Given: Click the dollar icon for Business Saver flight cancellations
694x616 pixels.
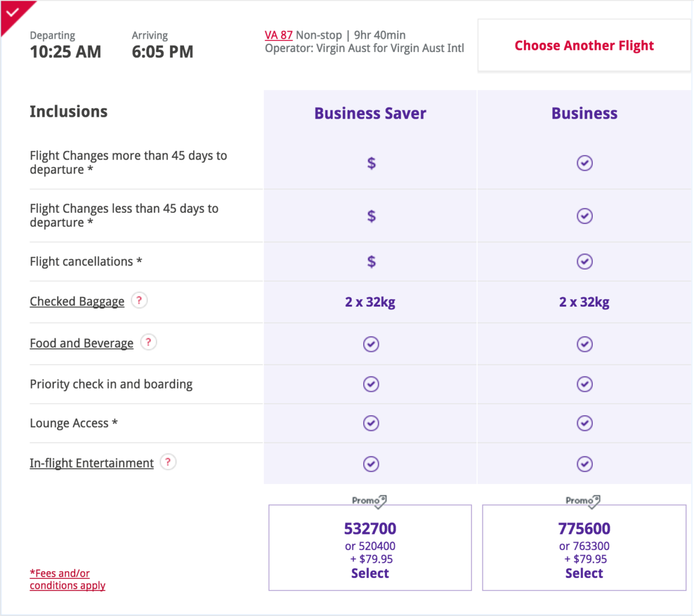Looking at the screenshot, I should click(370, 261).
